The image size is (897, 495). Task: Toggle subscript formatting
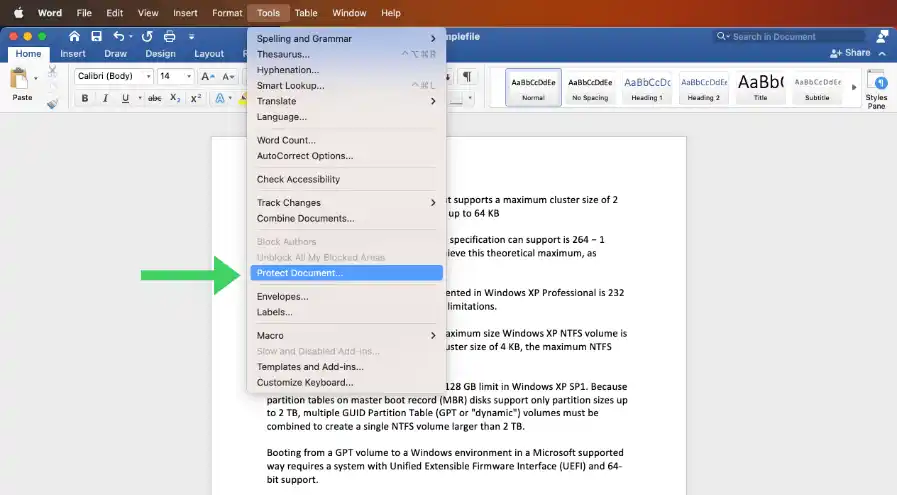click(x=175, y=98)
